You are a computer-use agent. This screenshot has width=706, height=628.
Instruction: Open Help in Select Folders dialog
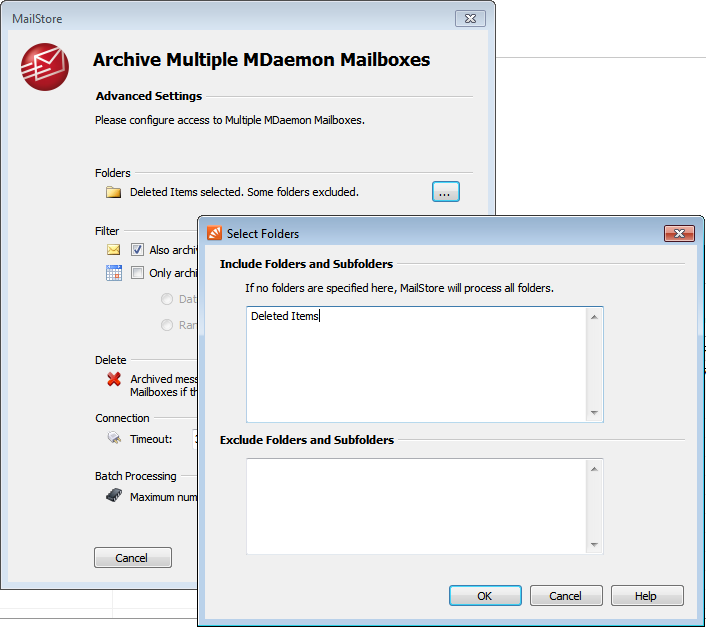[x=647, y=596]
